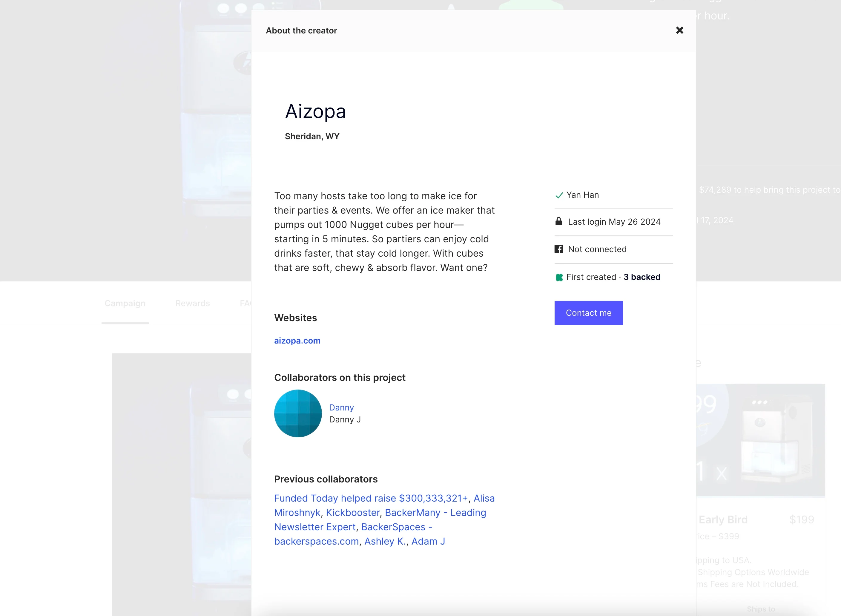Open the Ashley K. collaborator link
This screenshot has height=616, width=841.
pyautogui.click(x=385, y=541)
